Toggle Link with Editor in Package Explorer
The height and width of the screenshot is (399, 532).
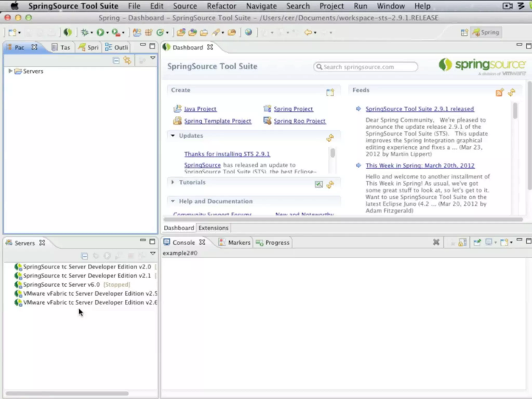127,61
